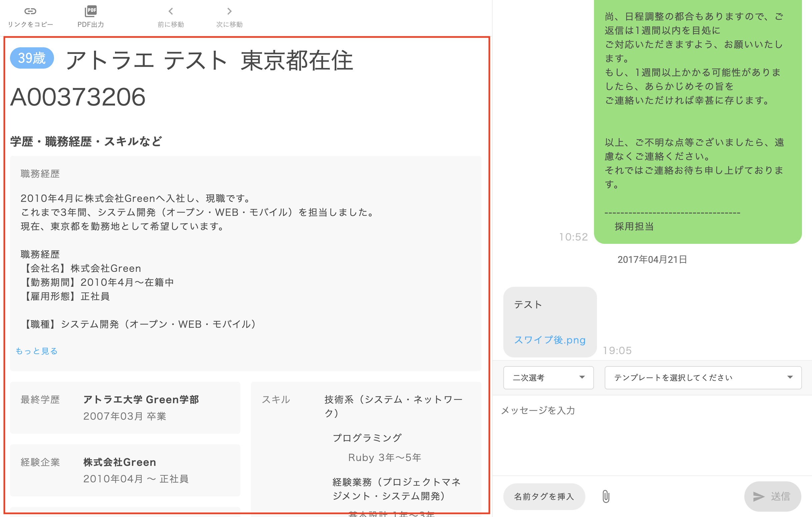Click the 学歴・職務経歴・スキルなど heading
The width and height of the screenshot is (812, 517).
pyautogui.click(x=86, y=142)
